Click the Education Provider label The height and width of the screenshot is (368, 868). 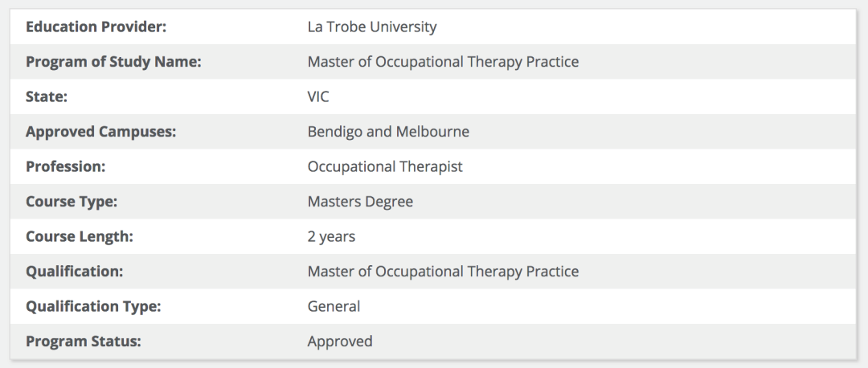(x=96, y=27)
